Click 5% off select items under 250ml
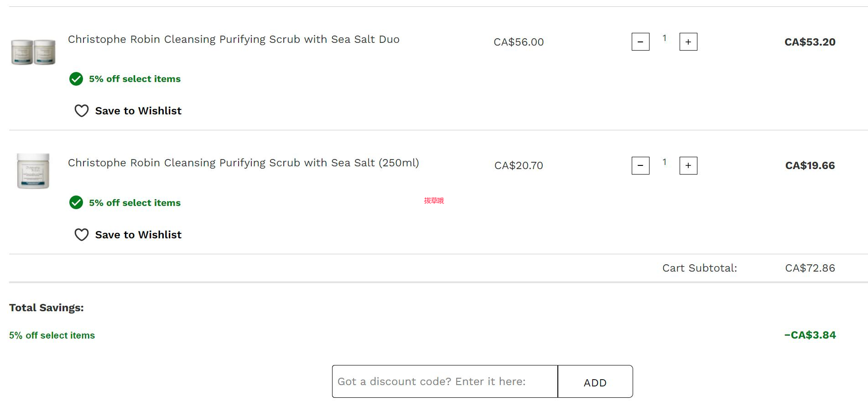Screen dimensions: 868x401 (135, 203)
